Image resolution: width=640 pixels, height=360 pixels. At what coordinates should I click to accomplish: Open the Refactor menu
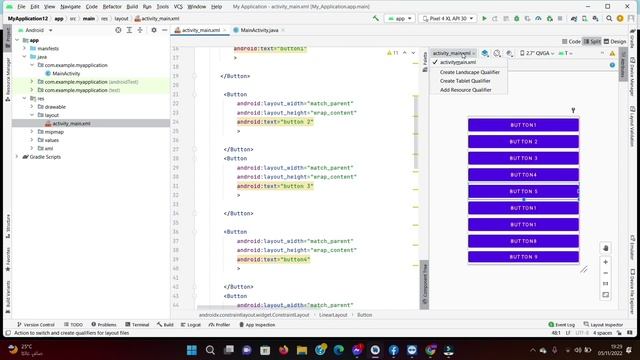112,7
